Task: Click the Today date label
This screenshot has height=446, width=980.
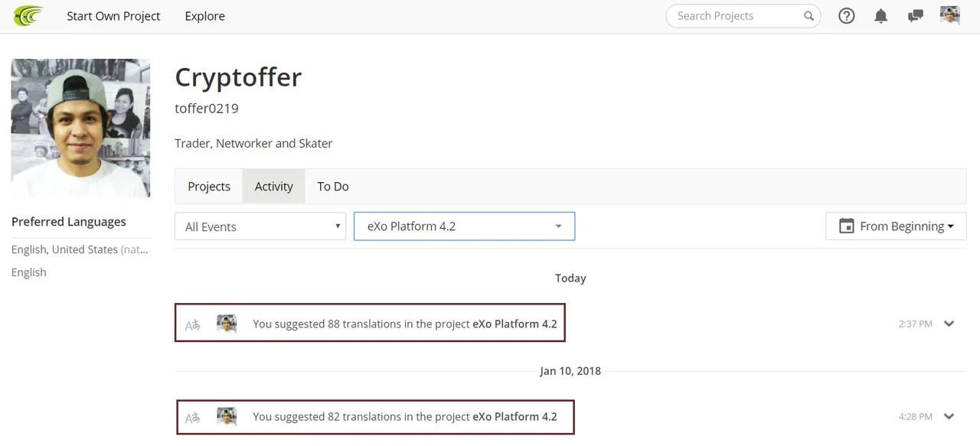Action: tap(570, 278)
